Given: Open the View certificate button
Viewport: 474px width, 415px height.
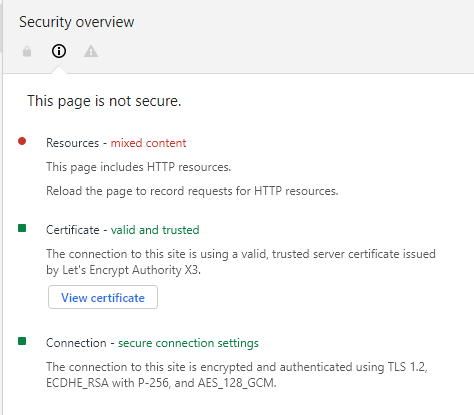Looking at the screenshot, I should click(103, 297).
